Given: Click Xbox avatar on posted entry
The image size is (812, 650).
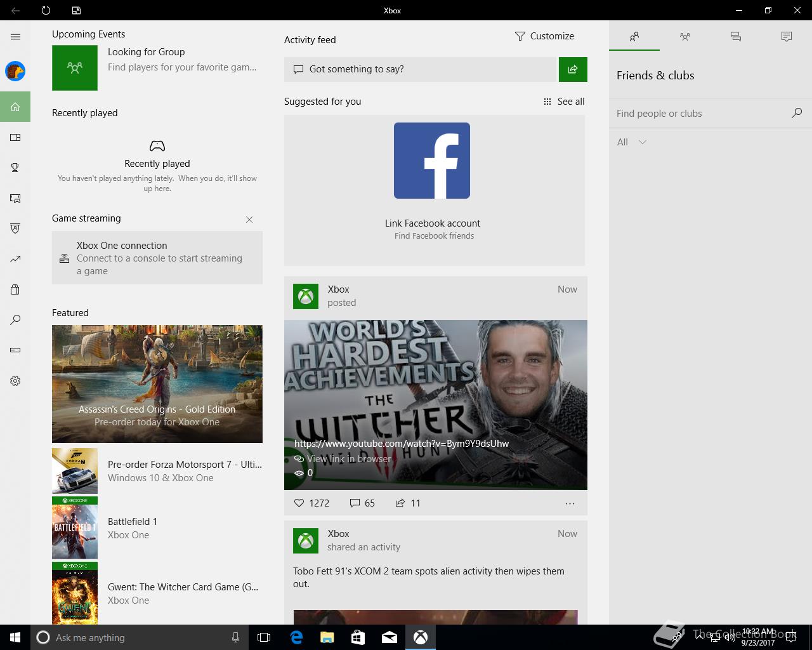Looking at the screenshot, I should [306, 296].
